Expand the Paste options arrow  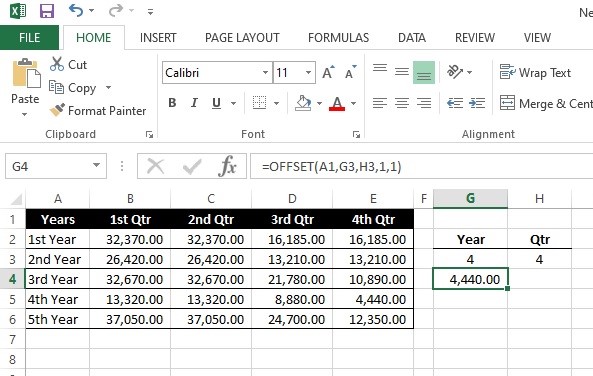coord(25,114)
